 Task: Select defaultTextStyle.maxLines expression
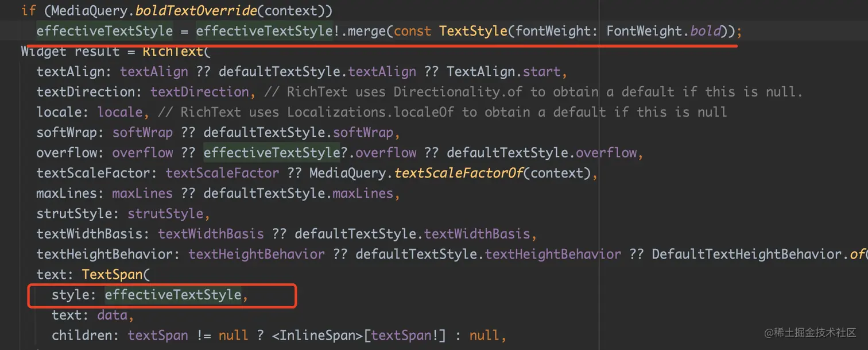click(299, 193)
